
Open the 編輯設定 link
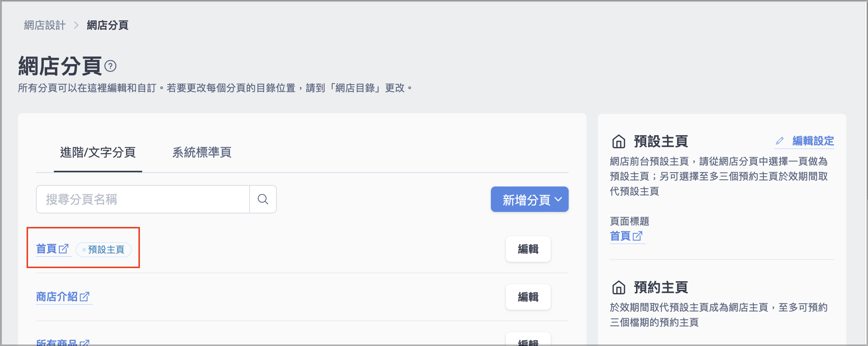pos(813,141)
